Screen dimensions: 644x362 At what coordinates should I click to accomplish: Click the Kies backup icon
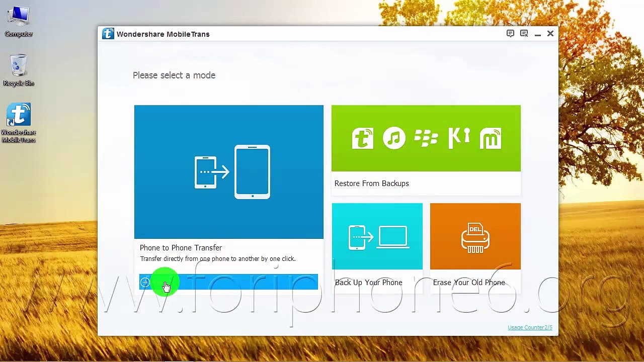pos(459,138)
